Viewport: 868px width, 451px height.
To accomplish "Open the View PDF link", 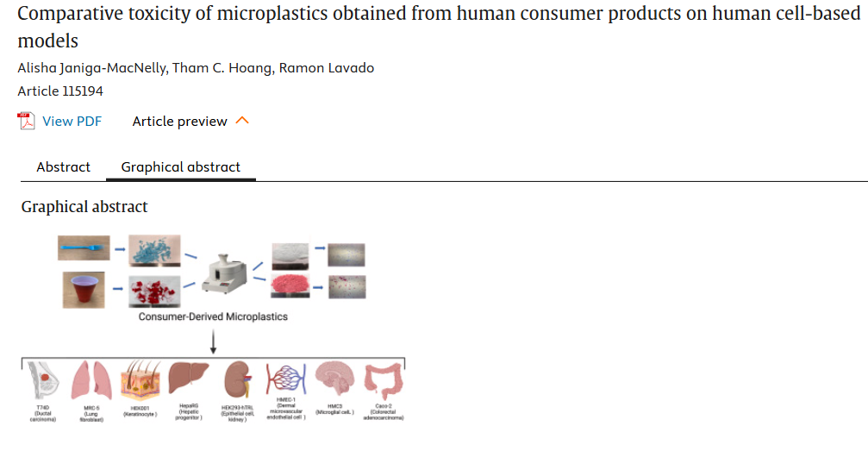I will pos(72,122).
